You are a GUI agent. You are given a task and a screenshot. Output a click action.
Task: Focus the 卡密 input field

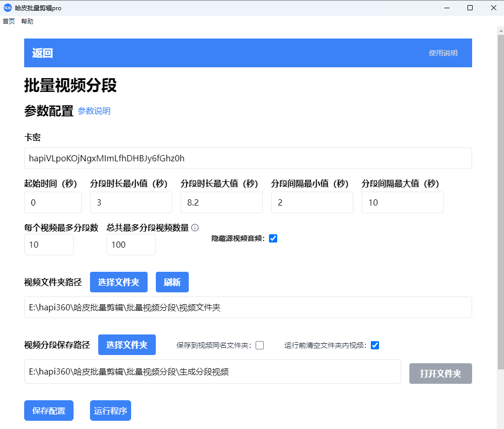pos(248,158)
